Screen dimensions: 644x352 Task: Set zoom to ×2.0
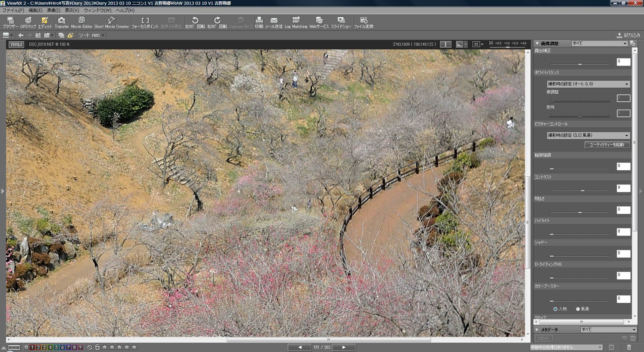[515, 43]
